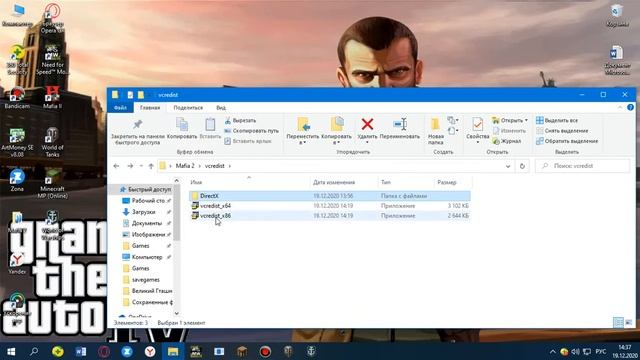Switch to large icons view layout
The width and height of the screenshot is (640, 360).
[x=629, y=323]
